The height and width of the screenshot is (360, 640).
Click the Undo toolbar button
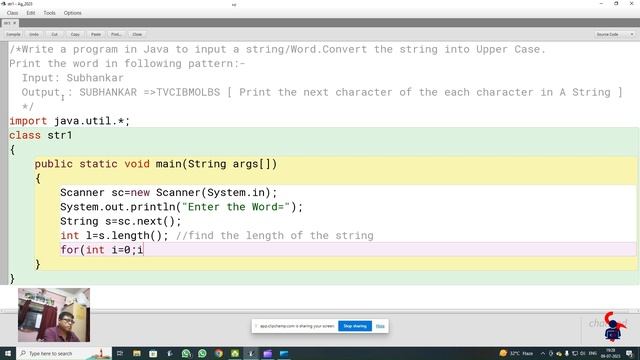coord(34,35)
